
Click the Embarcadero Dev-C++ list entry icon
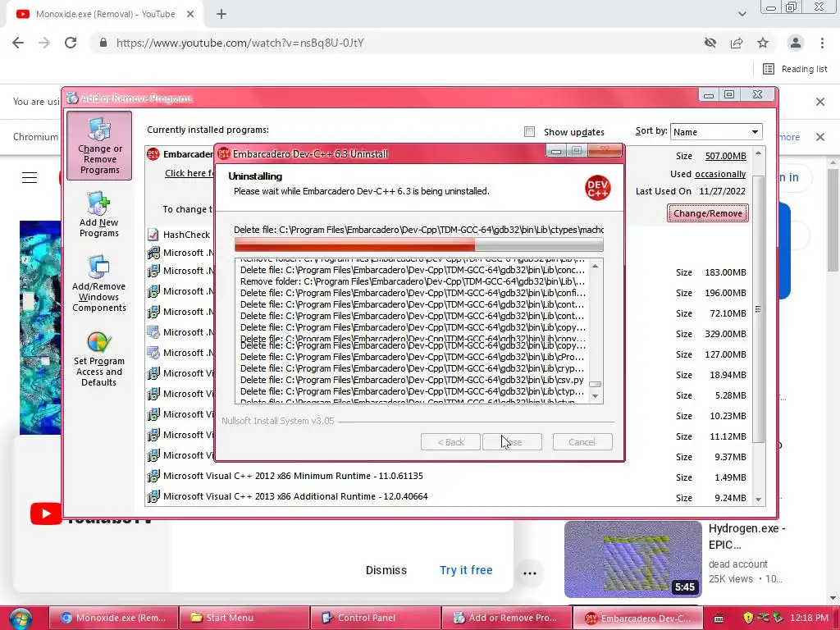point(153,154)
